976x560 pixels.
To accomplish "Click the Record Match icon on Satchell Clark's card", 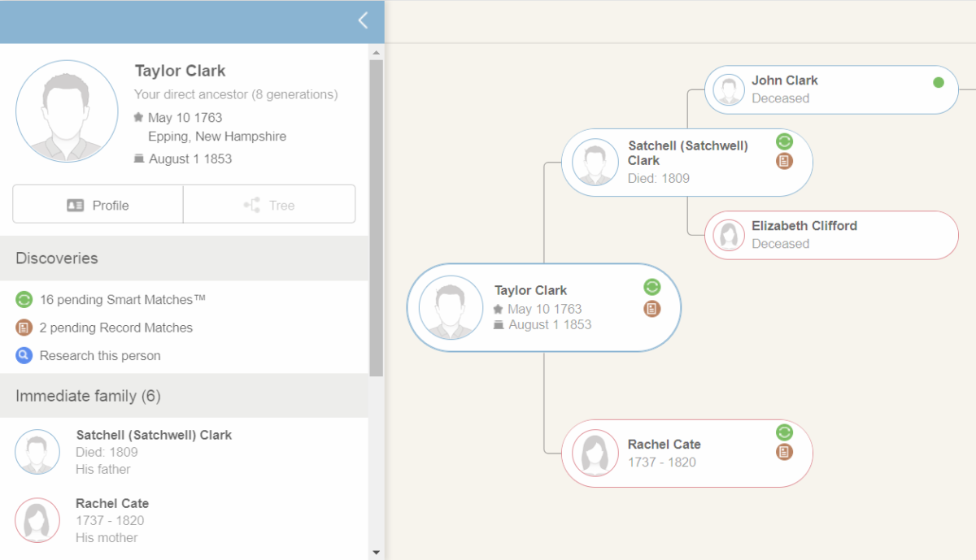I will [x=783, y=161].
